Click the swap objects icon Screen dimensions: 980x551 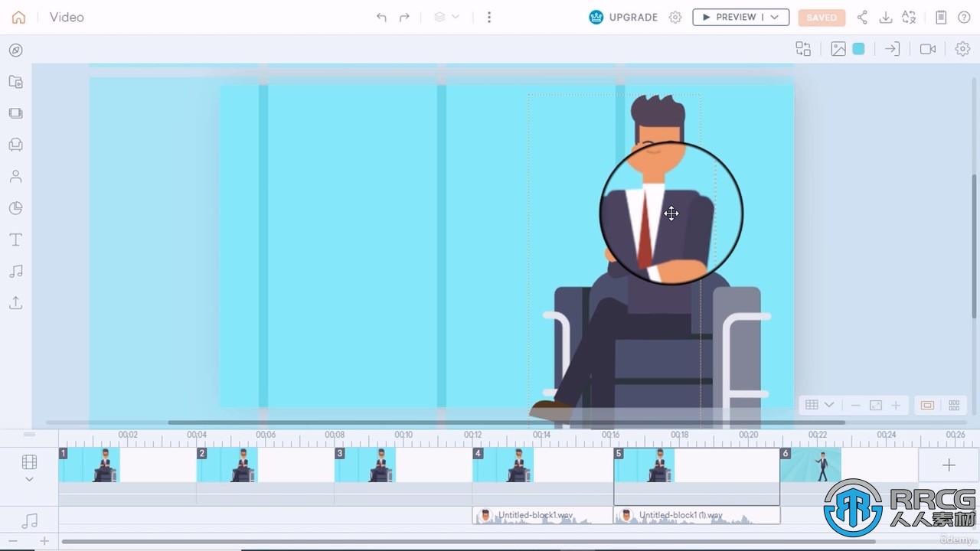[803, 49]
